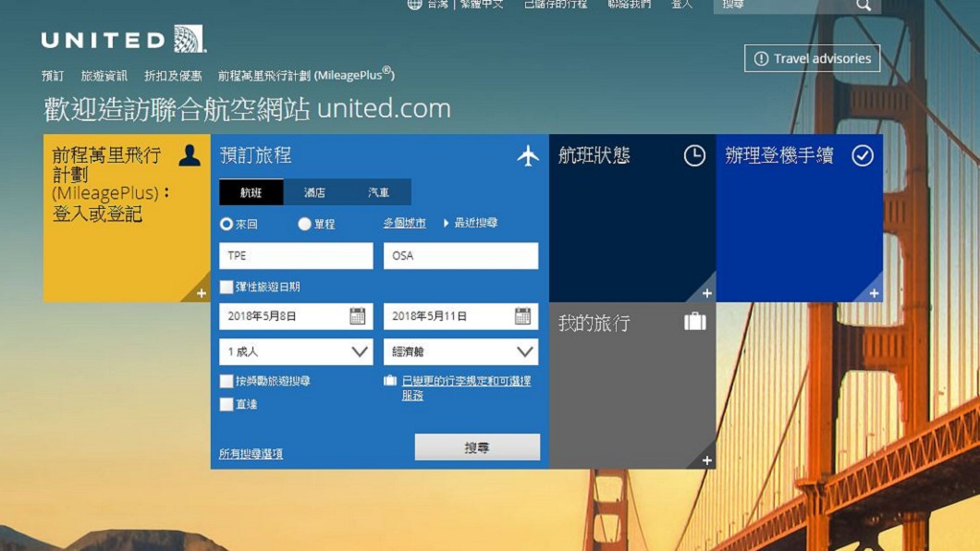Viewport: 980px width, 551px height.
Task: Click the baggage icon beside baggage rules link
Action: tap(390, 381)
